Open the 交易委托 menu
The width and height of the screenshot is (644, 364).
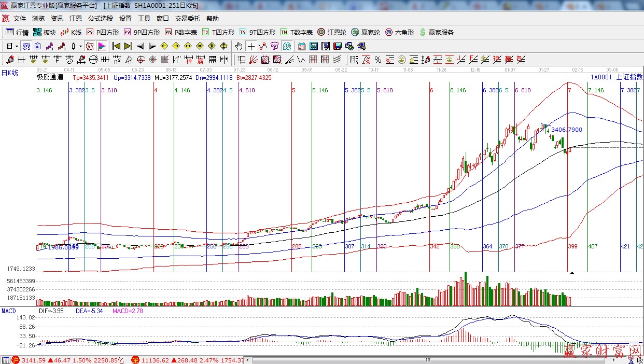coord(187,18)
